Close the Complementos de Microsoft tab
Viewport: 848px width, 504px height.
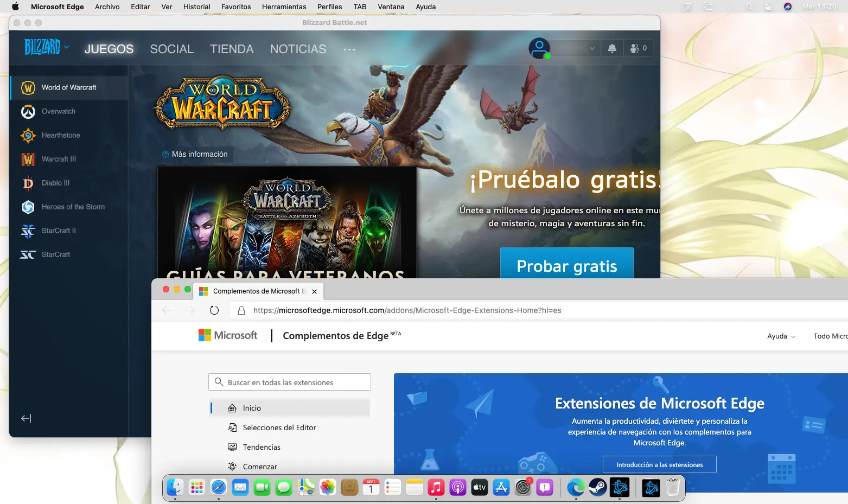click(314, 291)
